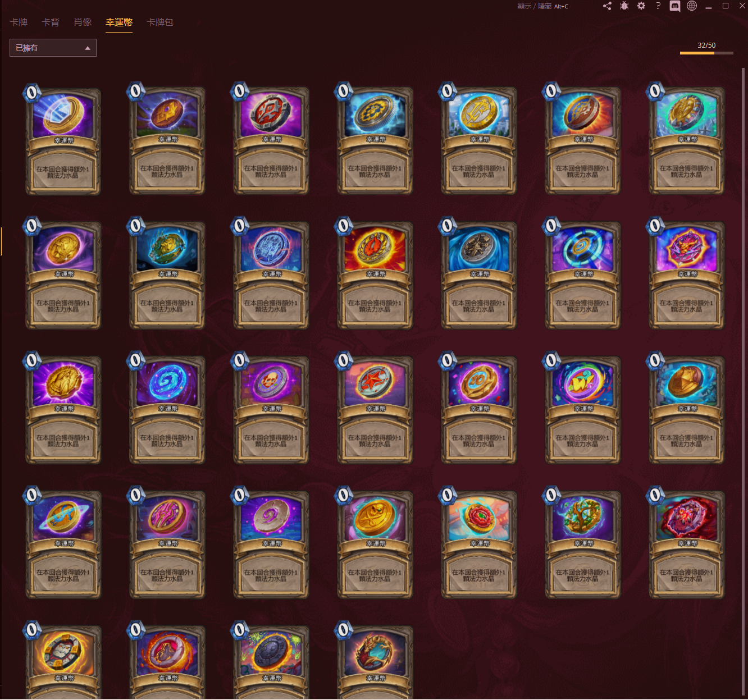Open settings gear icon
Image resolution: width=748 pixels, height=700 pixels.
(641, 6)
